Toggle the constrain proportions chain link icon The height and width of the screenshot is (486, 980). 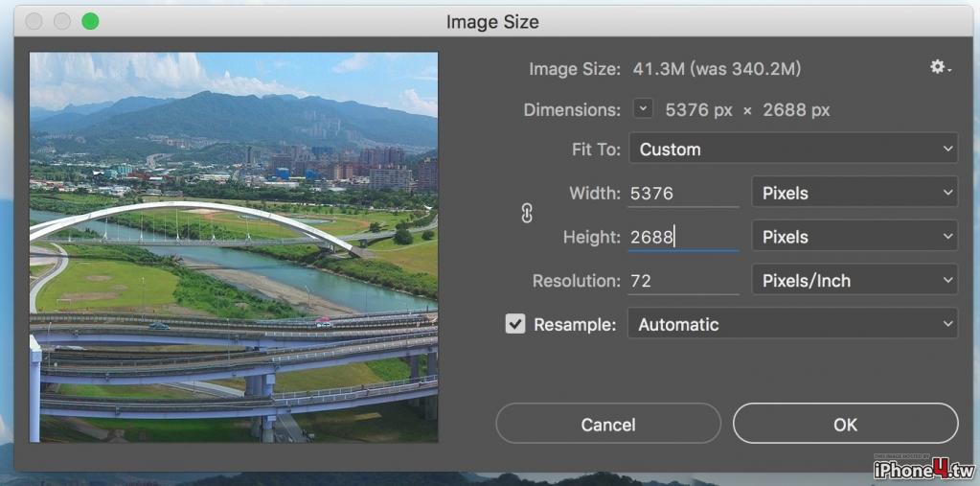click(526, 214)
